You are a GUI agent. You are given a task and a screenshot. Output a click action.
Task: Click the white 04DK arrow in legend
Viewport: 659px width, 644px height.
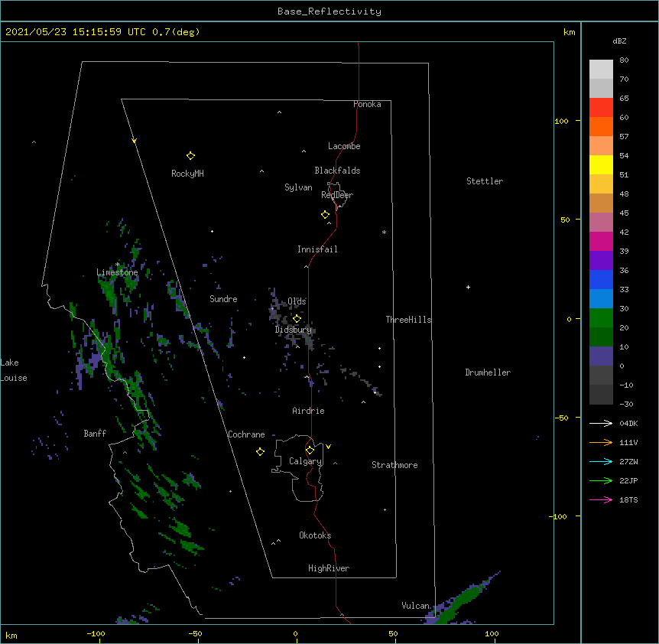601,423
